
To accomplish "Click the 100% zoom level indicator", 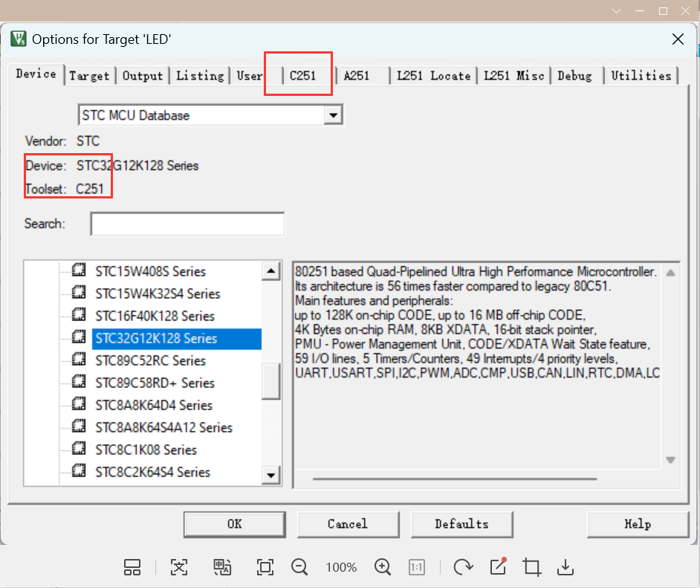I will click(x=341, y=567).
